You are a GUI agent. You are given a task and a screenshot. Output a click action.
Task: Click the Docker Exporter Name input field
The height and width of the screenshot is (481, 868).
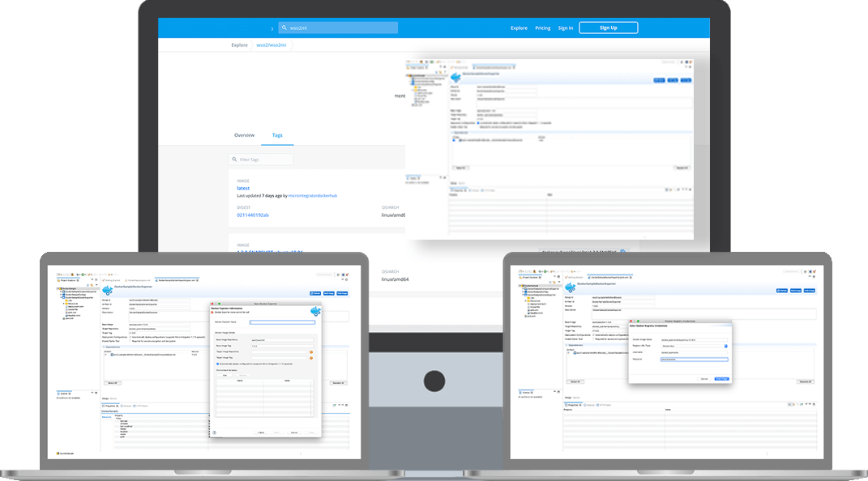pos(281,322)
